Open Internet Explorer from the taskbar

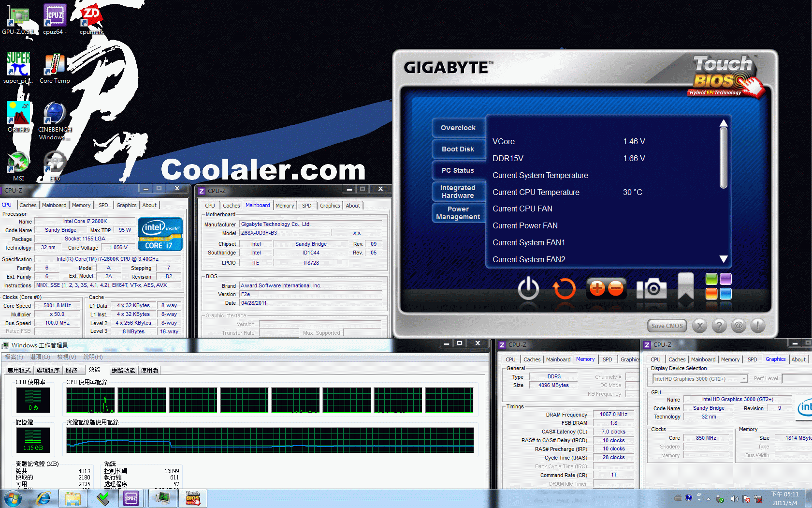[43, 498]
